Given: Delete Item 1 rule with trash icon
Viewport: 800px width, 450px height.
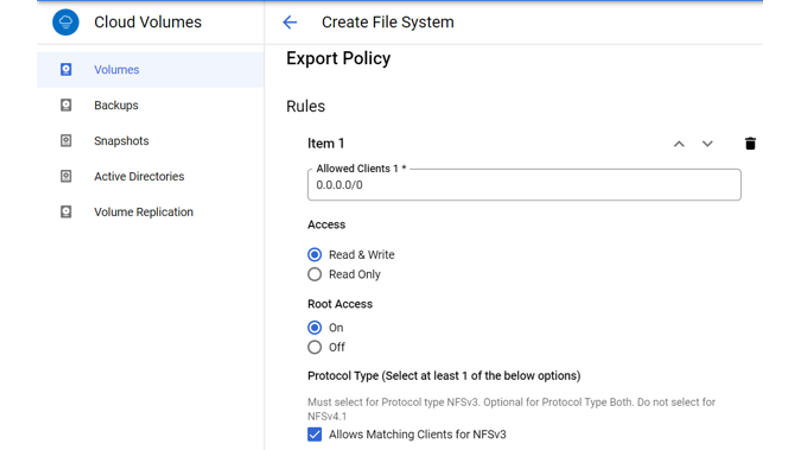Looking at the screenshot, I should point(750,144).
